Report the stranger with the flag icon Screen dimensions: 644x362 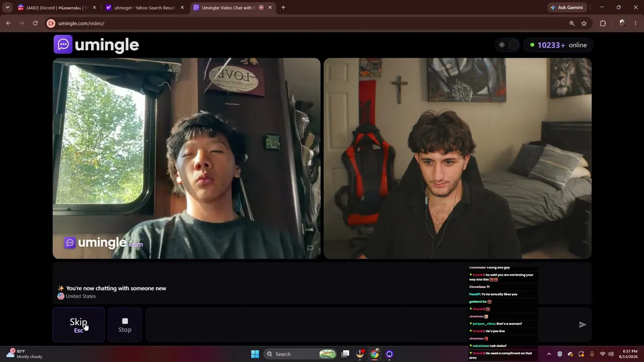pos(310,248)
